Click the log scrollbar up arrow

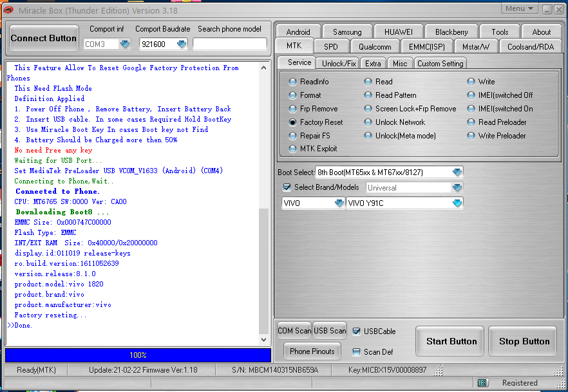[264, 68]
